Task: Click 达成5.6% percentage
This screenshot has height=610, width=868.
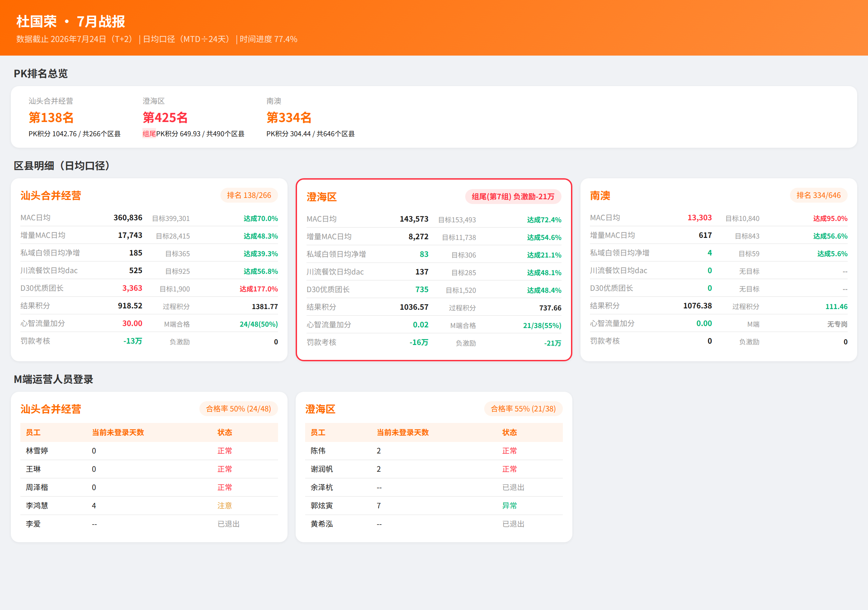Action: (x=832, y=253)
